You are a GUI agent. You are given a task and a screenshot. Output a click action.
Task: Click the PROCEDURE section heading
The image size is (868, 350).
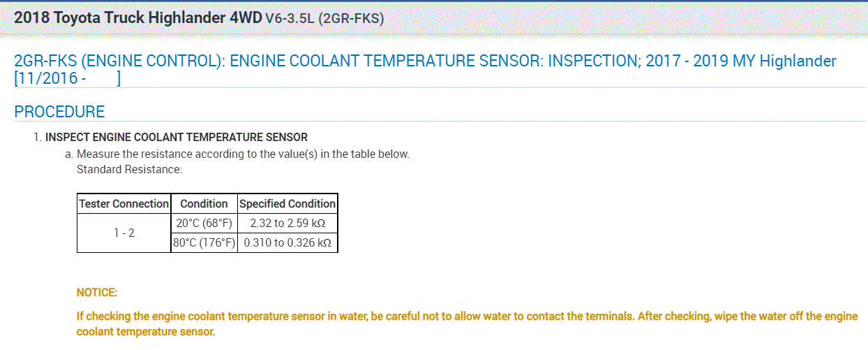(59, 112)
